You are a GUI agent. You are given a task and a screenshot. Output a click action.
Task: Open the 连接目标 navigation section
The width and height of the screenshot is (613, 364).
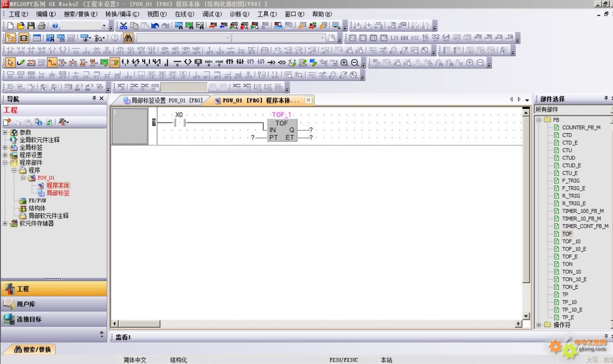click(29, 319)
